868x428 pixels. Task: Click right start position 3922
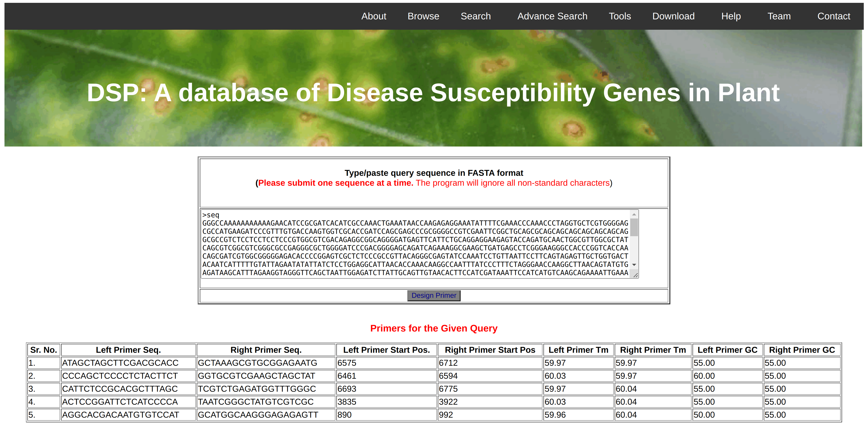click(x=448, y=402)
